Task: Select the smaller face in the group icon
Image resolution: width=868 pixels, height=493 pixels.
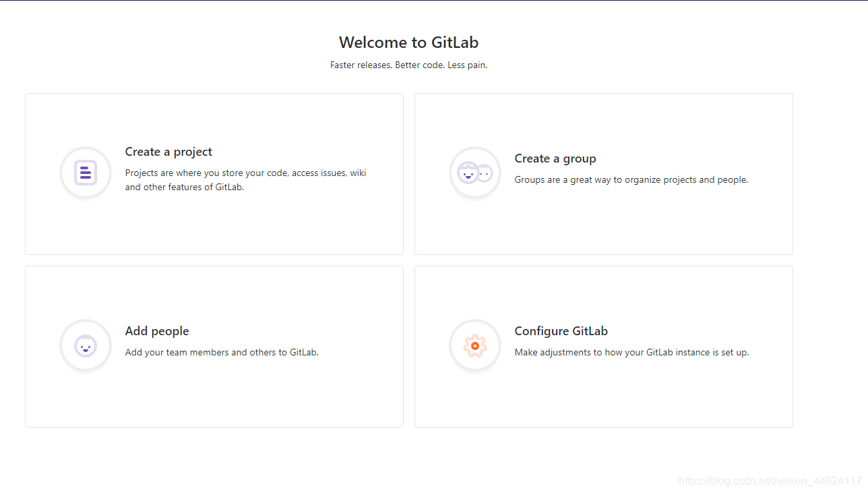Action: [x=485, y=173]
